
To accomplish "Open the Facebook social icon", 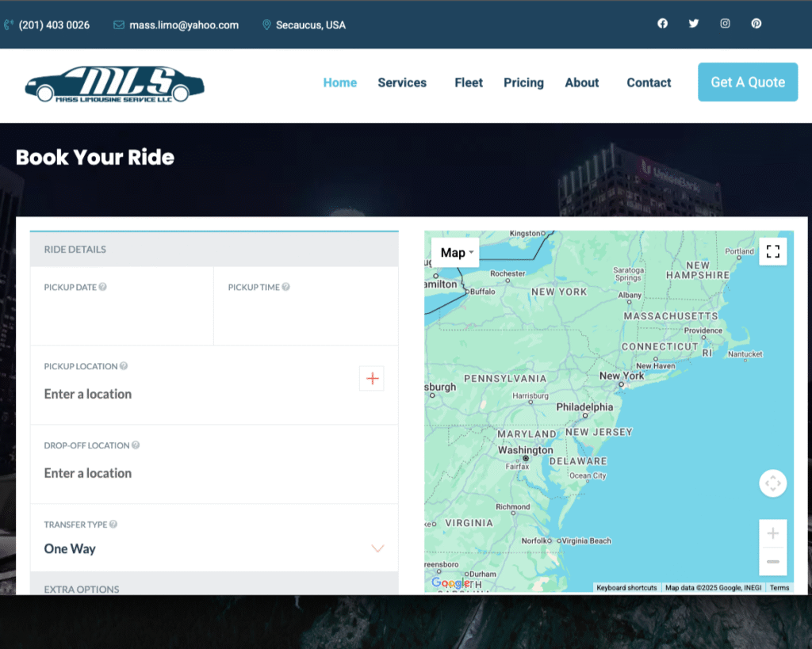I will coord(662,24).
